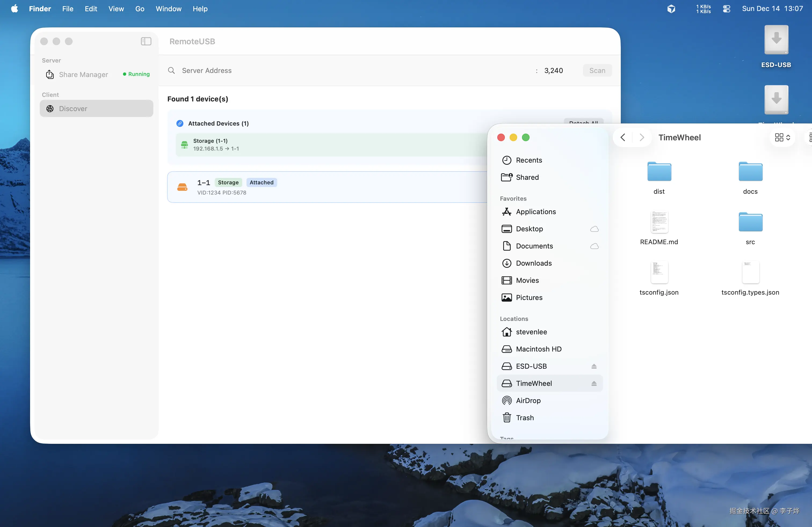Click the Detach All button
This screenshot has height=527, width=812.
pyautogui.click(x=583, y=121)
